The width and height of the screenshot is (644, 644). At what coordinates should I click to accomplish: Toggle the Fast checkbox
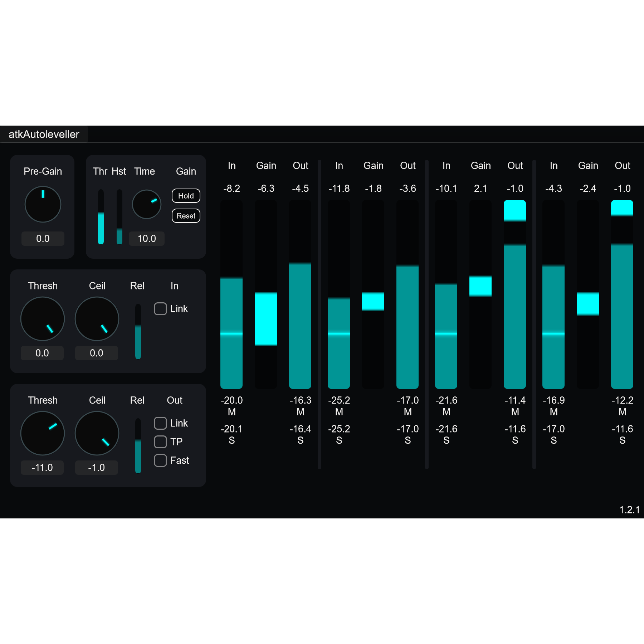point(160,460)
